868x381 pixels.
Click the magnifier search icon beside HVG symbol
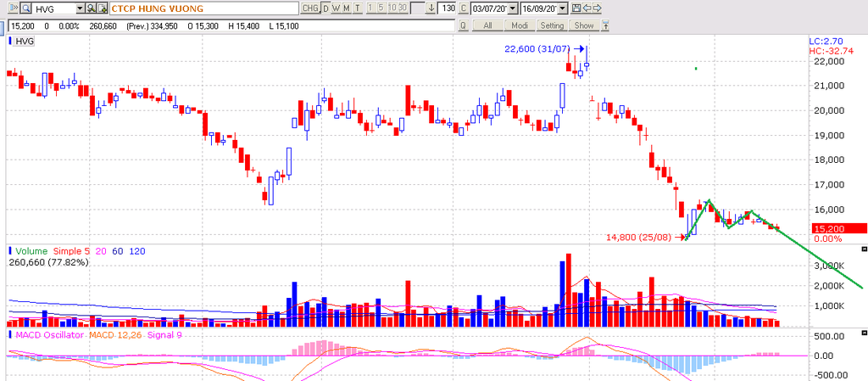pos(25,8)
